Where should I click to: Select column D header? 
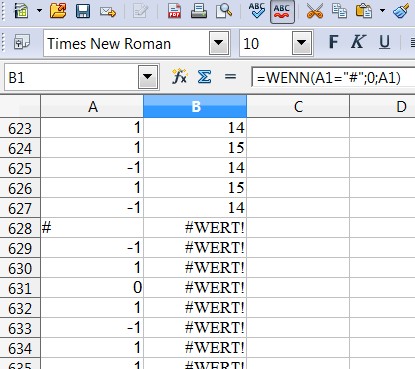383,106
